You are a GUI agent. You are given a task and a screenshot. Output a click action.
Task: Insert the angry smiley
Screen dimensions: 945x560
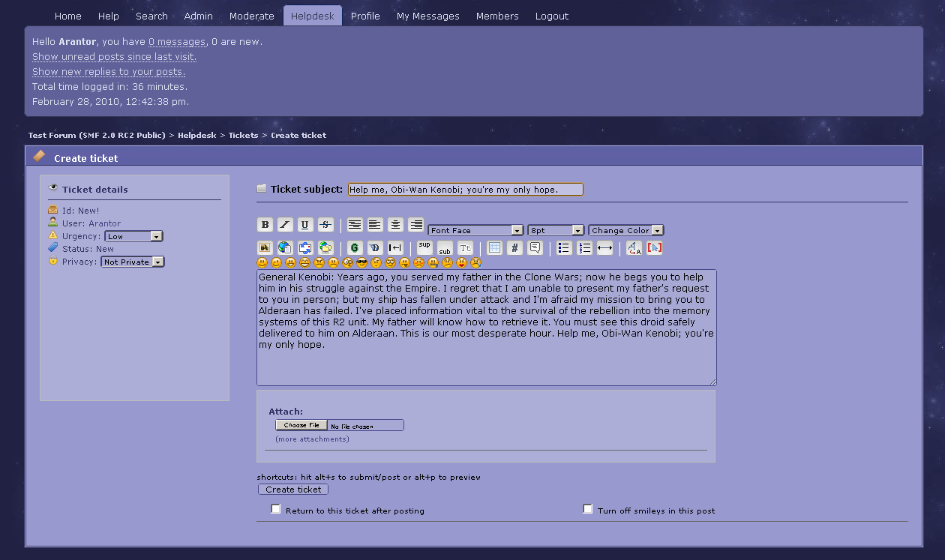(319, 262)
